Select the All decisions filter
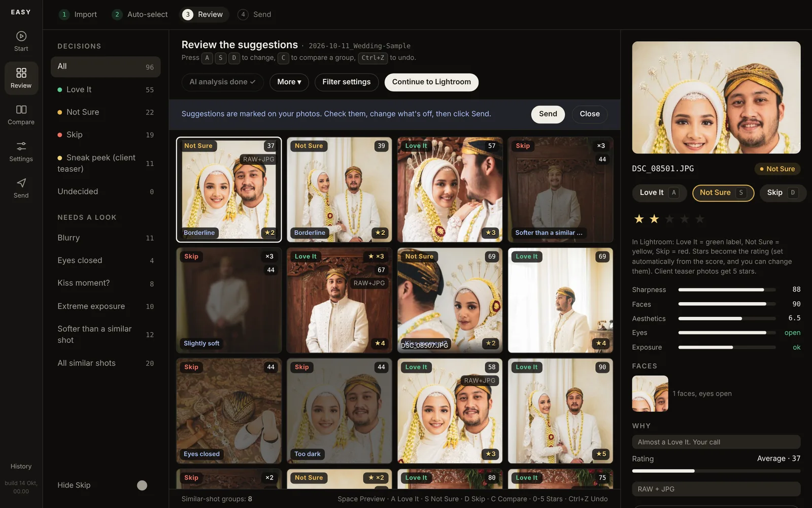Screen dimensions: 812x508 click(106, 67)
